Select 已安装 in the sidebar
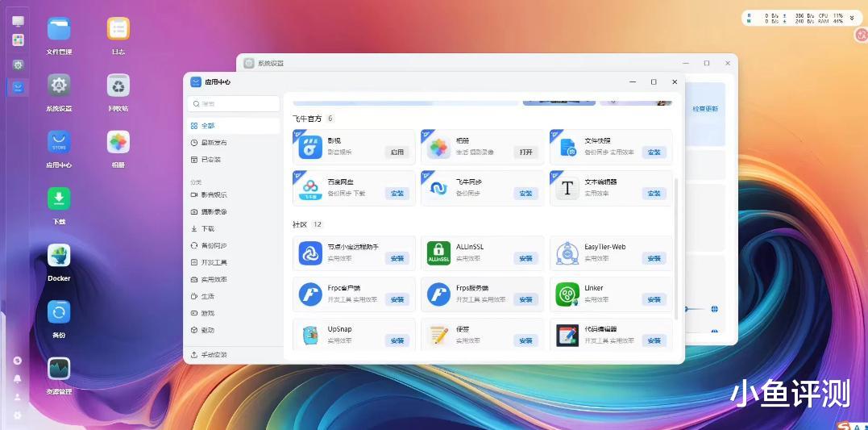Image resolution: width=868 pixels, height=430 pixels. (x=234, y=160)
